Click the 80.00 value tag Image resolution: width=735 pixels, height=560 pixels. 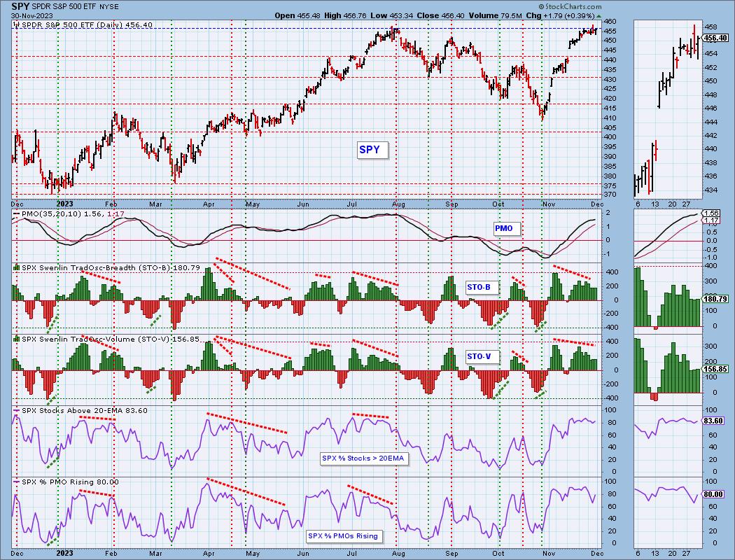pyautogui.click(x=714, y=494)
